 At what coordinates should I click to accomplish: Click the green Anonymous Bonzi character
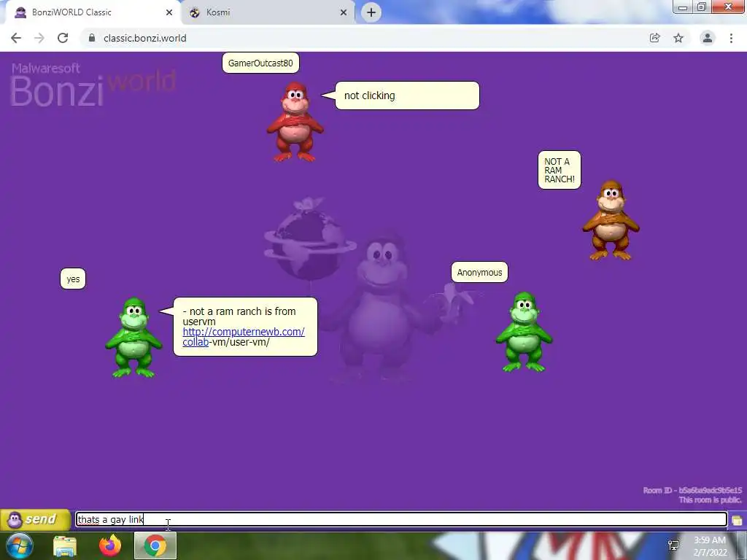tap(524, 332)
